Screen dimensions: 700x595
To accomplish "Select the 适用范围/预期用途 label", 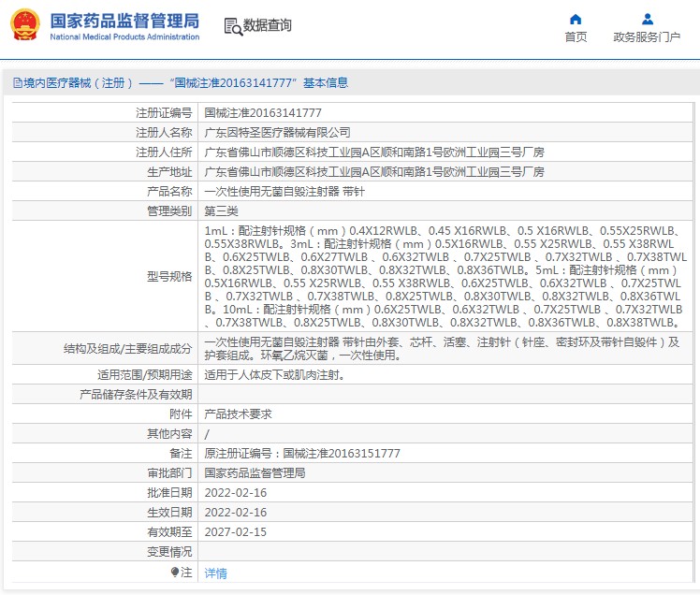I will tap(145, 375).
